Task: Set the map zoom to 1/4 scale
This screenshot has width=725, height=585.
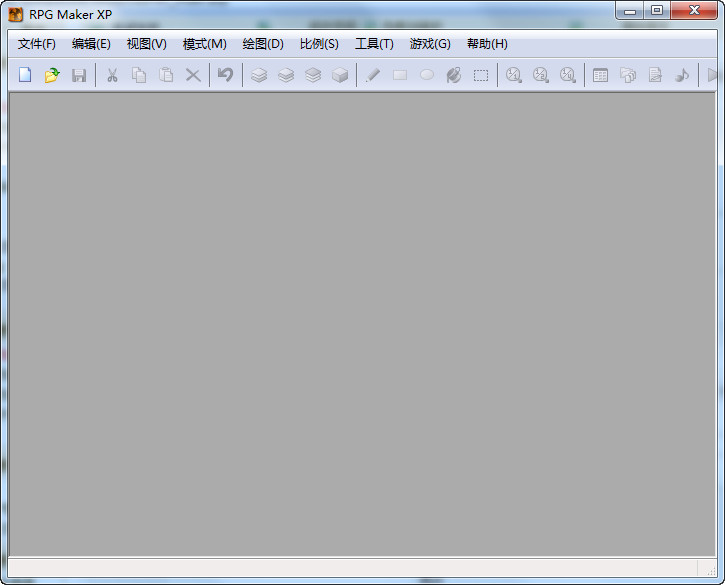Action: tap(568, 75)
